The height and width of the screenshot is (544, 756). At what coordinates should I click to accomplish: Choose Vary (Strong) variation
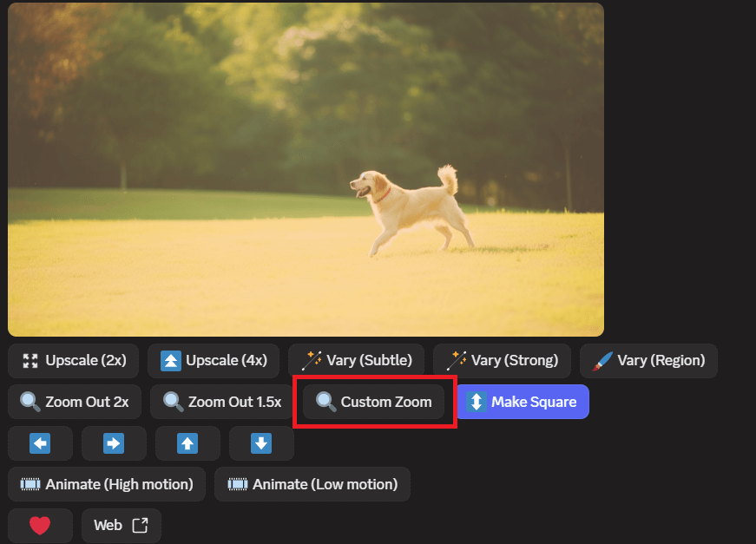point(501,360)
